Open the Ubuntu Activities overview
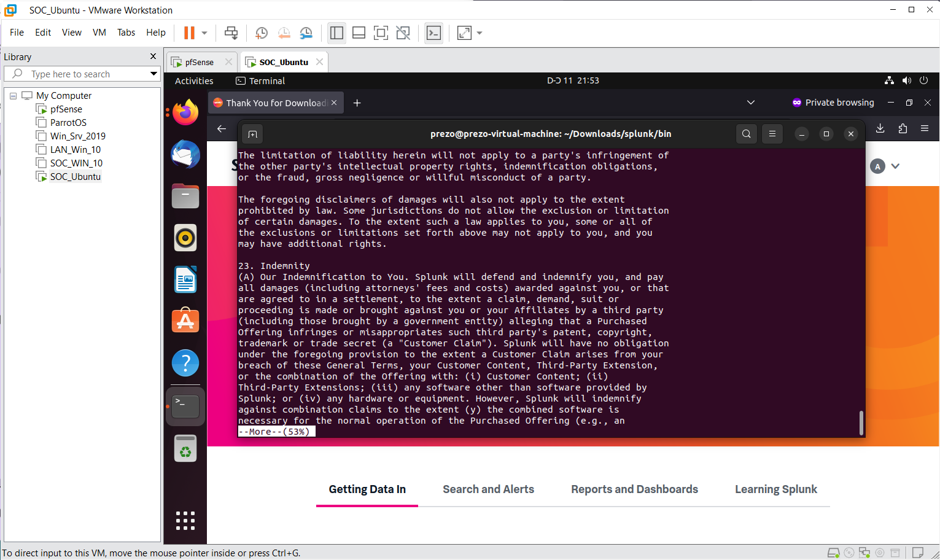 tap(194, 81)
